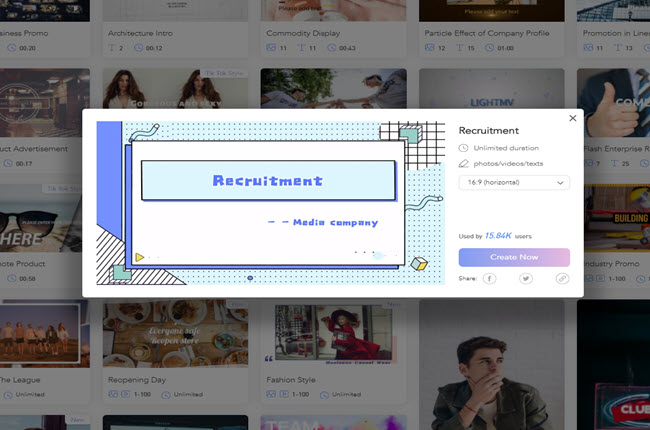Click the Recruitment preview image
Image resolution: width=650 pixels, height=430 pixels.
(271, 203)
